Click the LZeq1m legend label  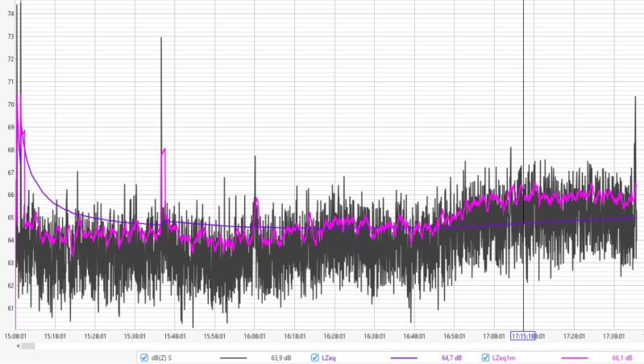click(x=504, y=358)
